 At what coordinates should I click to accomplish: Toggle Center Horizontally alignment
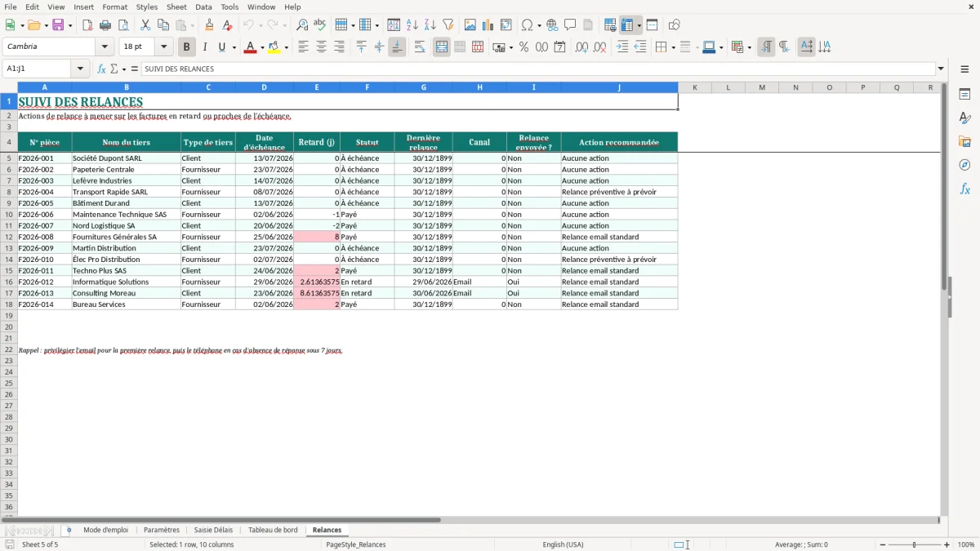[x=321, y=47]
